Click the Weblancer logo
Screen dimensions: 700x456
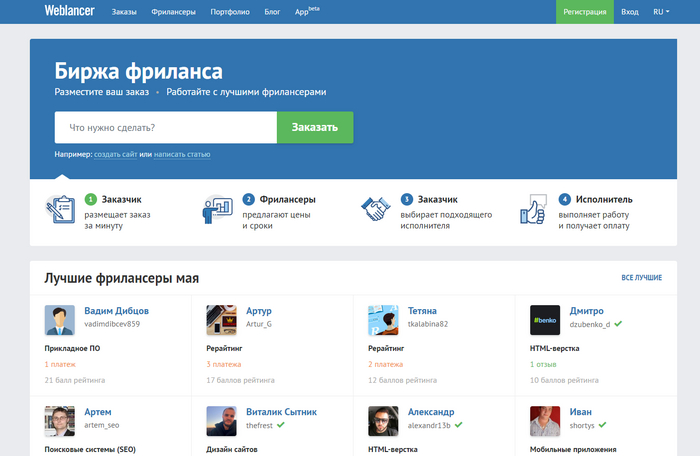pyautogui.click(x=69, y=11)
